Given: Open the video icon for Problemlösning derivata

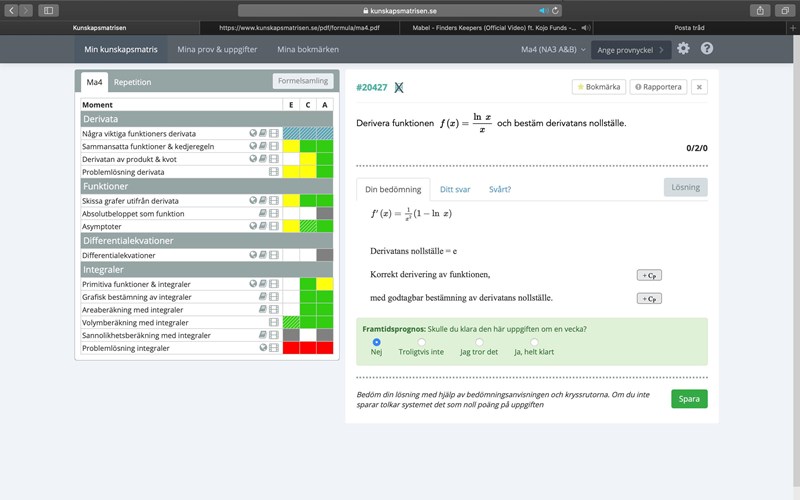Looking at the screenshot, I should click(x=274, y=172).
